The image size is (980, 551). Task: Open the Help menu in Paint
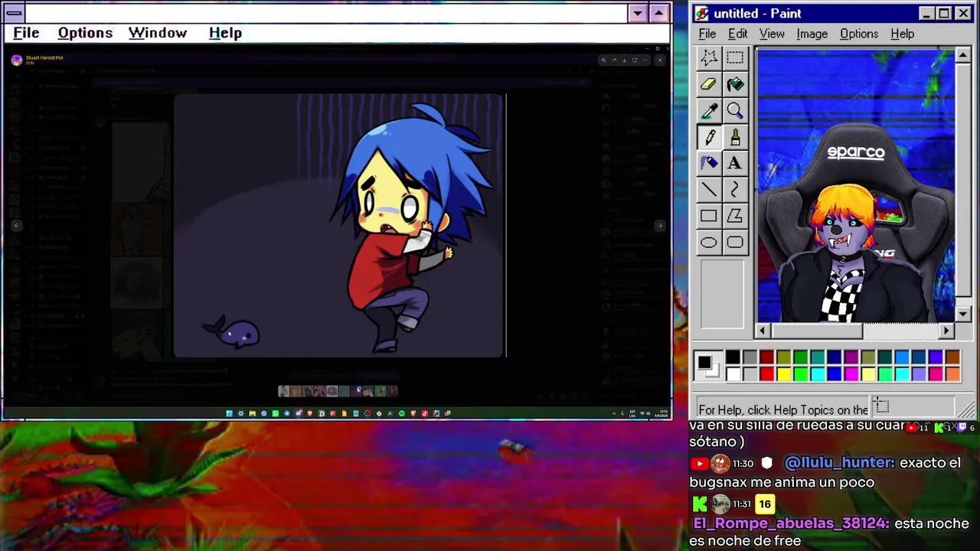tap(903, 34)
